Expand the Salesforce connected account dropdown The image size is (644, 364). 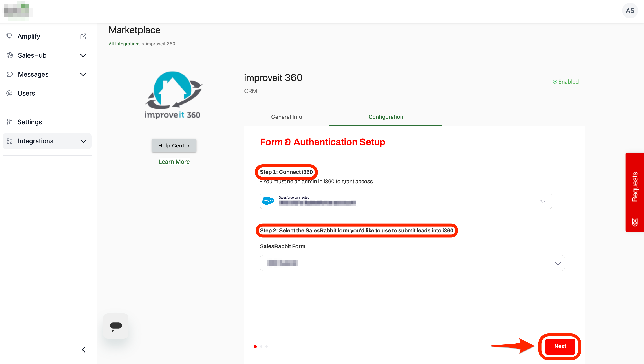(x=543, y=201)
